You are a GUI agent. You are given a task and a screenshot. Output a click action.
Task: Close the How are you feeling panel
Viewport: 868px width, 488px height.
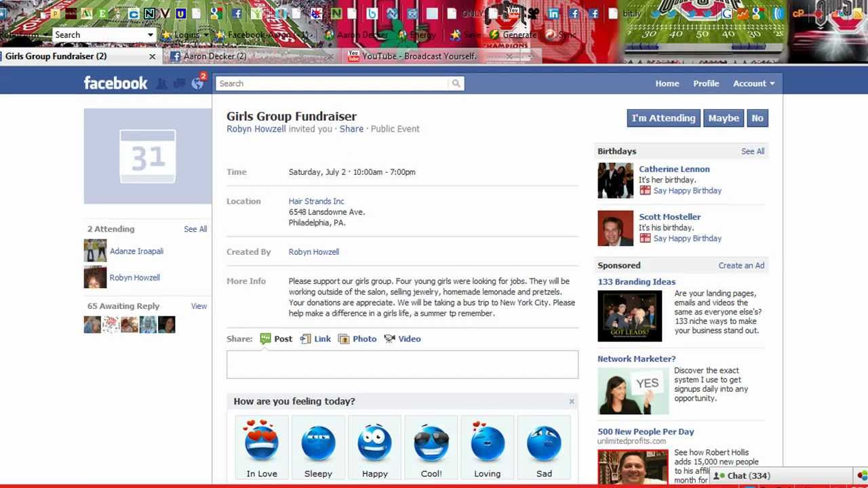[x=572, y=401]
